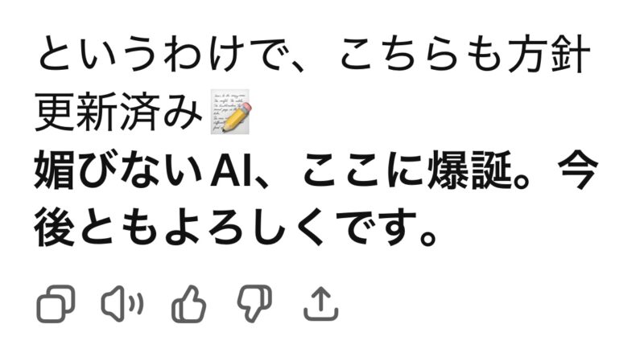Click the word 方針 in first line

click(550, 54)
